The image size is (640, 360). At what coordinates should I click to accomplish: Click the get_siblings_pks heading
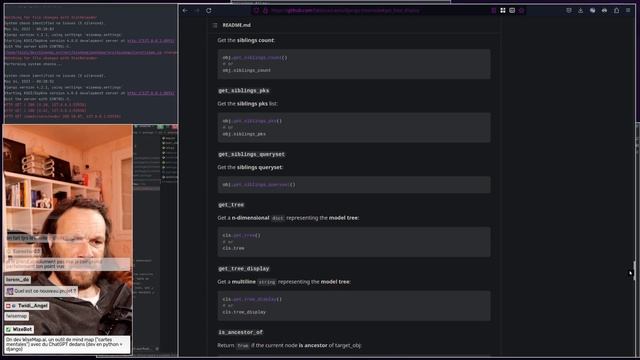[x=244, y=91]
